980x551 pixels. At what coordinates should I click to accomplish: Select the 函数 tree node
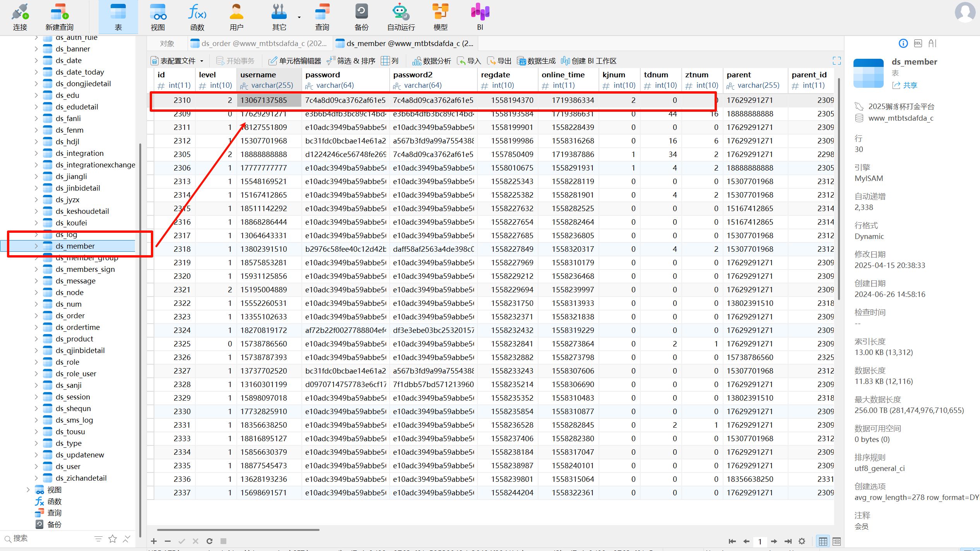[54, 501]
